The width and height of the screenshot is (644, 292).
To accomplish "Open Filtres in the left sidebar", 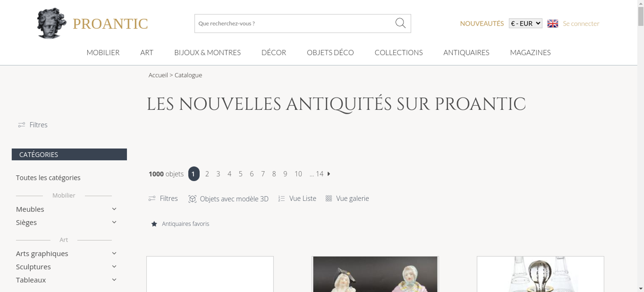I will (33, 125).
